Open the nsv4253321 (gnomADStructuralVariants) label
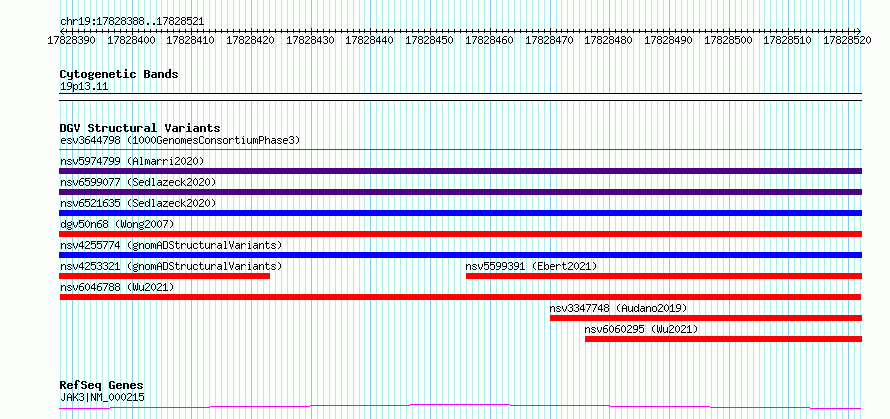This screenshot has height=419, width=890. [x=171, y=266]
